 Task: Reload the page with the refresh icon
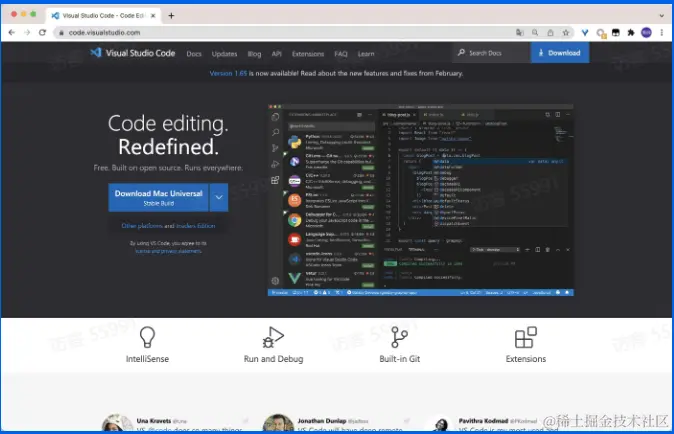click(42, 32)
